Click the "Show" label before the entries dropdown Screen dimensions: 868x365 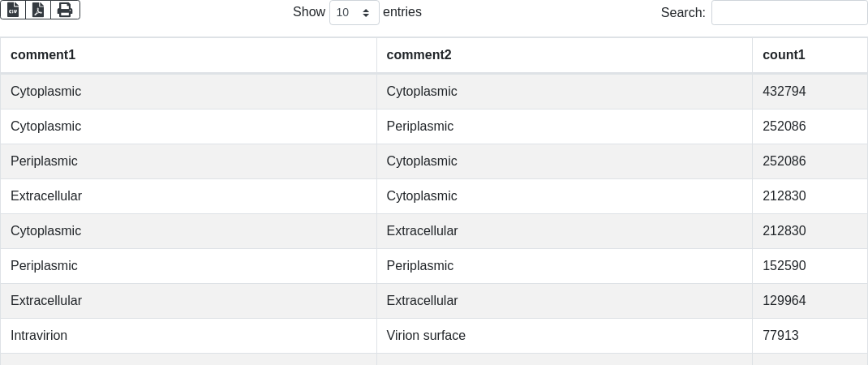click(x=309, y=12)
